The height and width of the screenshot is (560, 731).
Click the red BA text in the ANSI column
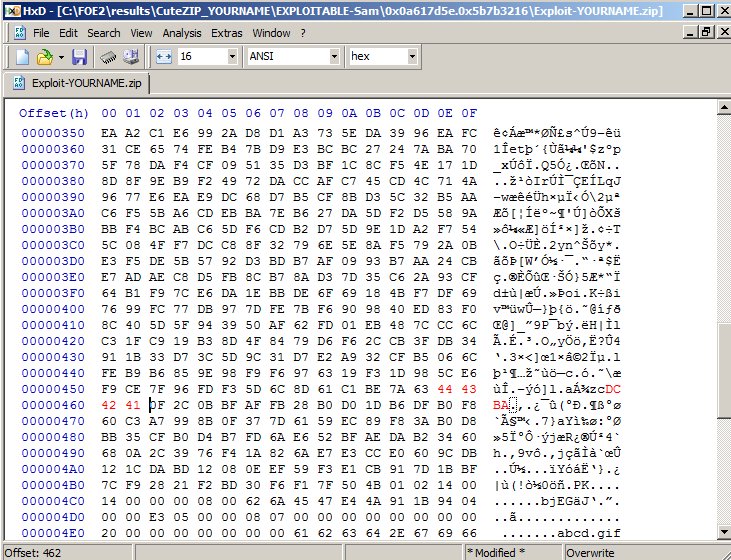pyautogui.click(x=501, y=405)
